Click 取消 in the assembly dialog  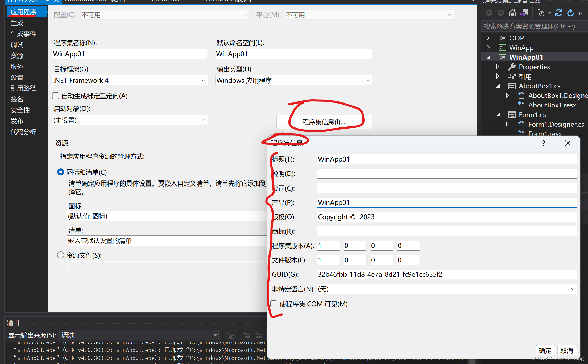pos(567,351)
